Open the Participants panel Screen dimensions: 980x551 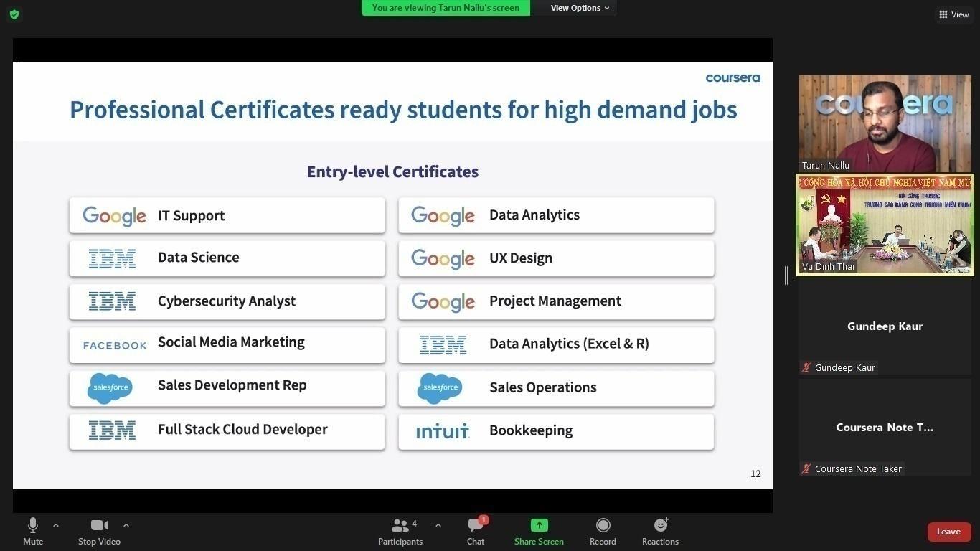coord(400,531)
